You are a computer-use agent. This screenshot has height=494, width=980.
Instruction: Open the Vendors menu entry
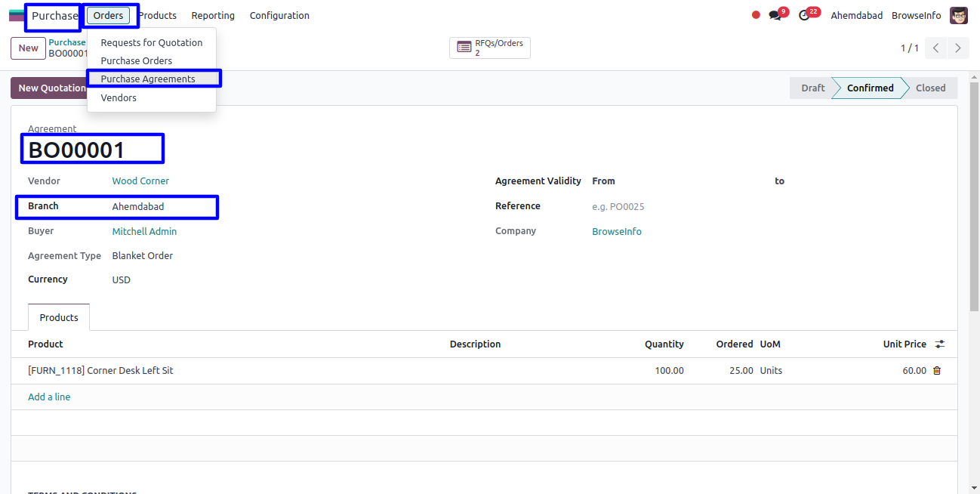coord(119,98)
